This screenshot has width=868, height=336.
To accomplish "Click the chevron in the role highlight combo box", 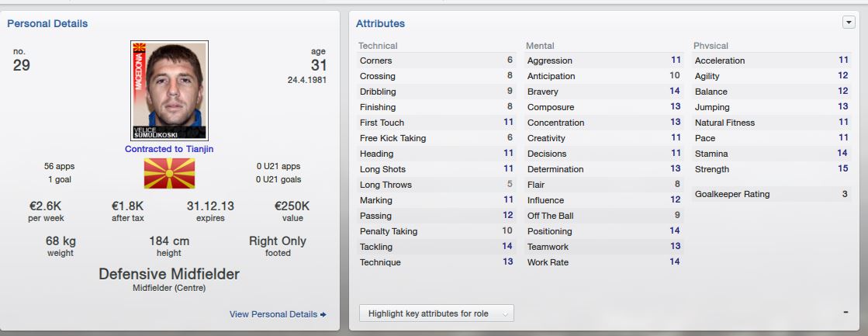I will (x=505, y=313).
